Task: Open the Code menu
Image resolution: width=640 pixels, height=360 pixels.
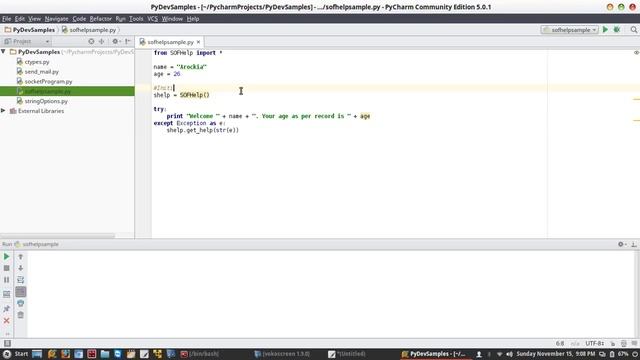Action: 79,19
